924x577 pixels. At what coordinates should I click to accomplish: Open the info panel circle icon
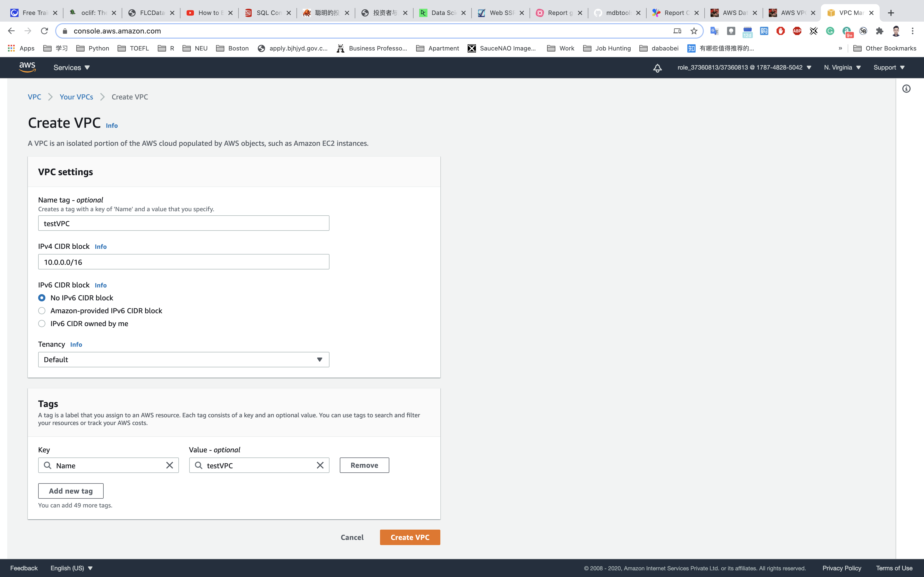pos(906,89)
